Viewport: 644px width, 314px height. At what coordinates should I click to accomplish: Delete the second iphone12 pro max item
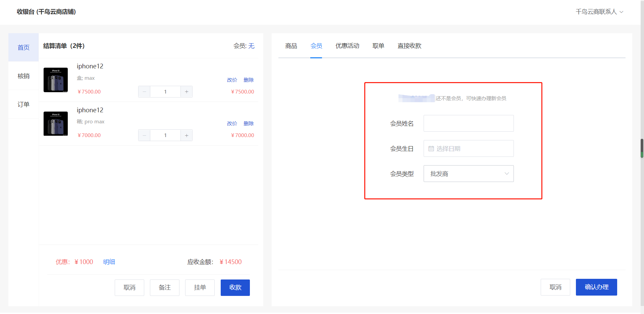[x=249, y=124]
